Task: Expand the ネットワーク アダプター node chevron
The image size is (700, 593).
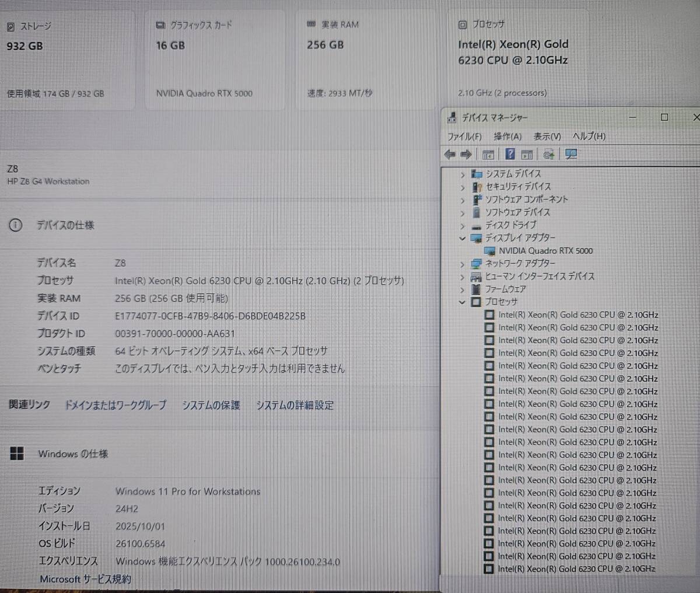Action: point(463,264)
